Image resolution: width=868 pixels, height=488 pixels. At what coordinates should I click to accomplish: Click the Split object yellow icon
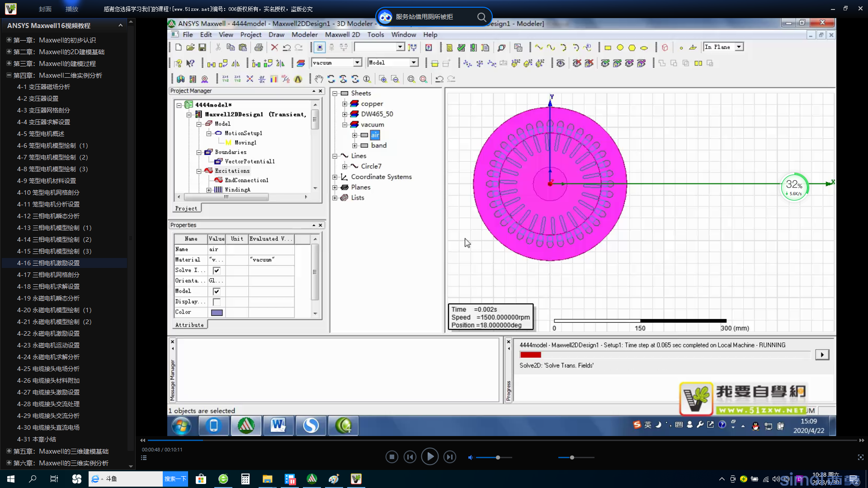(x=698, y=63)
